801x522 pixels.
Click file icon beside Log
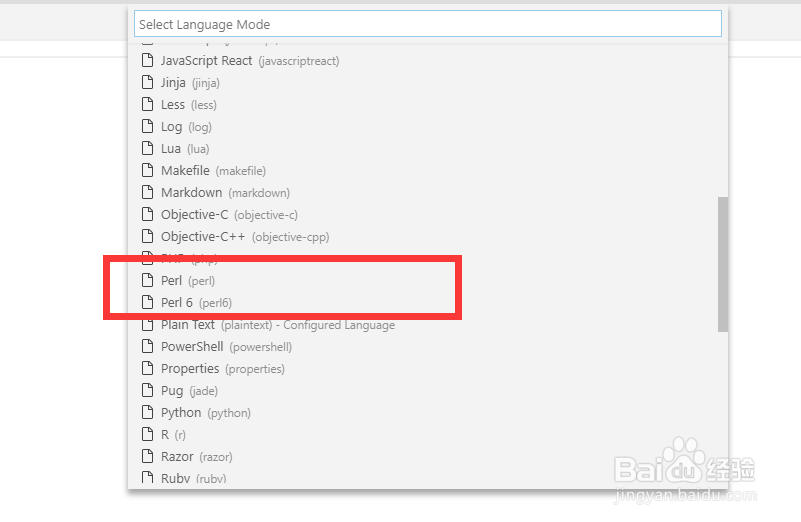[x=147, y=126]
